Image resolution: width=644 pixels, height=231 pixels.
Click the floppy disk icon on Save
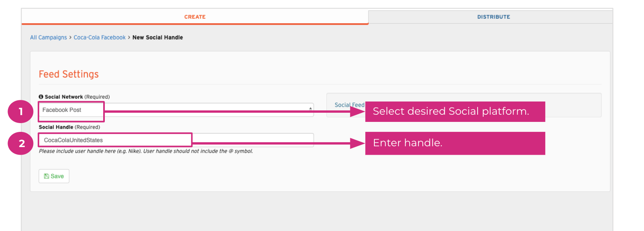(x=46, y=176)
